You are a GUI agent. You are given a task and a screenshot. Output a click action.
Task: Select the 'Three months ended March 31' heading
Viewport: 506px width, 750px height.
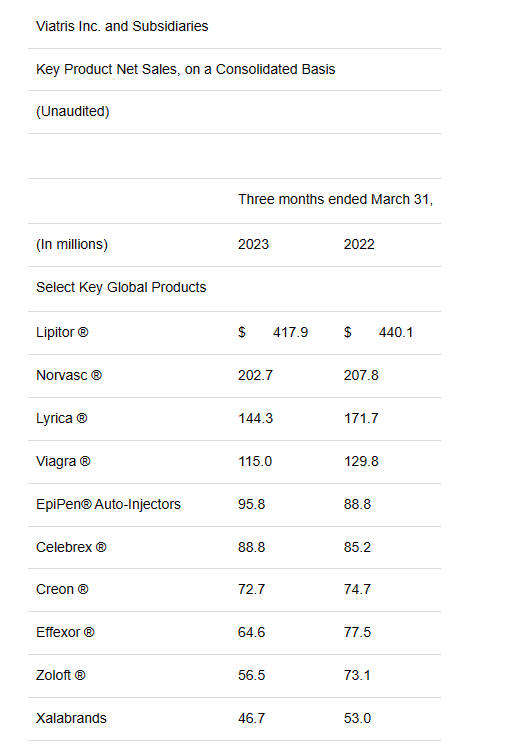tap(336, 199)
